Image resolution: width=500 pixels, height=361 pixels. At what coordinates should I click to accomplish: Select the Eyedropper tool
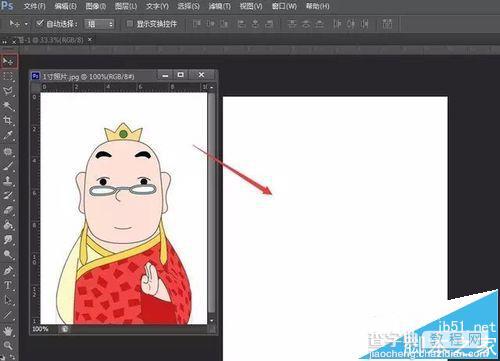click(8, 135)
